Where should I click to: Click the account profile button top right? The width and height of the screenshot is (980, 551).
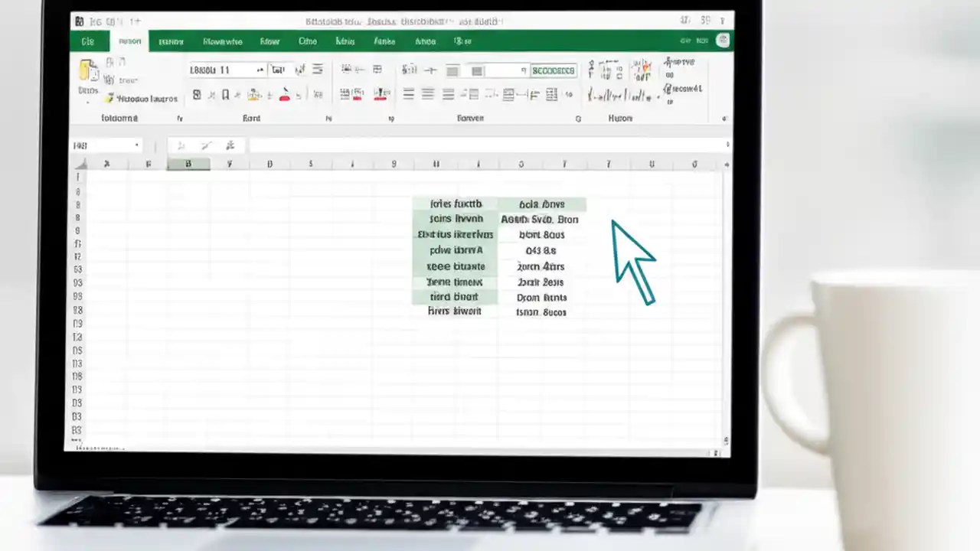click(723, 41)
